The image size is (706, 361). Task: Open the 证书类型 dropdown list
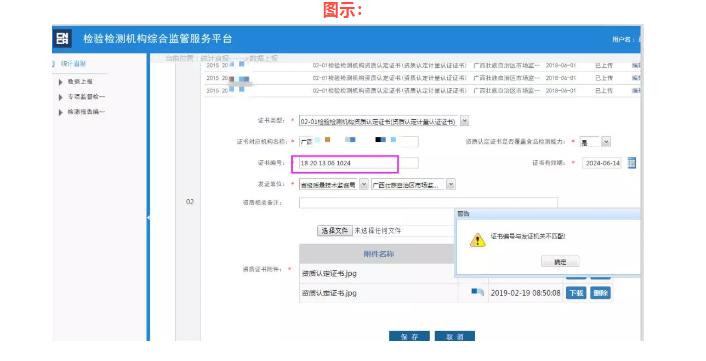point(465,121)
